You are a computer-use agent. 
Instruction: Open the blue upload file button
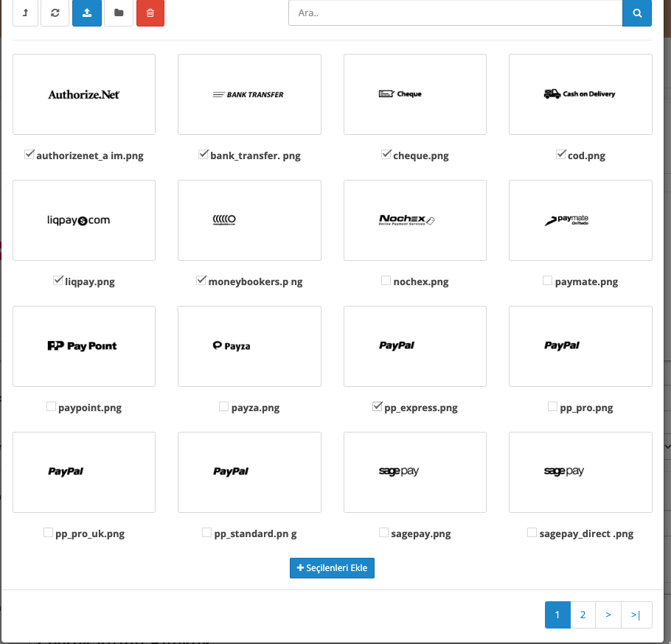coord(87,13)
